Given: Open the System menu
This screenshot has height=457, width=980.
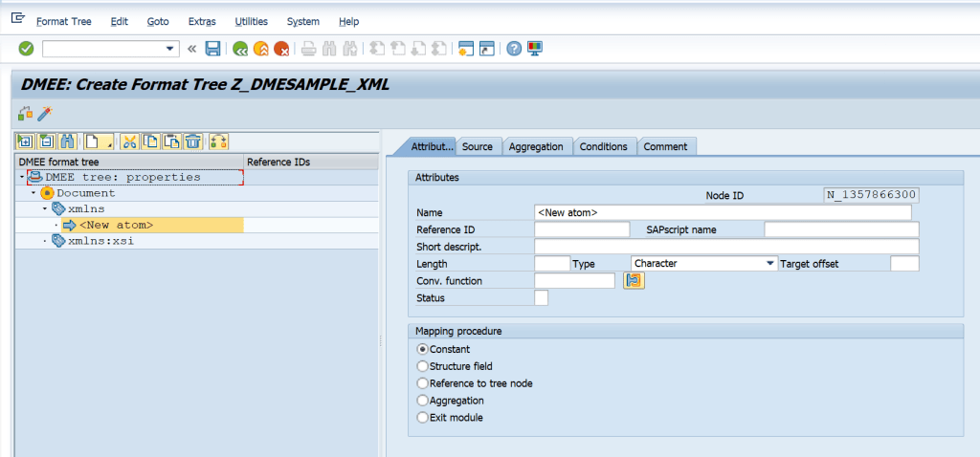Looking at the screenshot, I should (303, 21).
